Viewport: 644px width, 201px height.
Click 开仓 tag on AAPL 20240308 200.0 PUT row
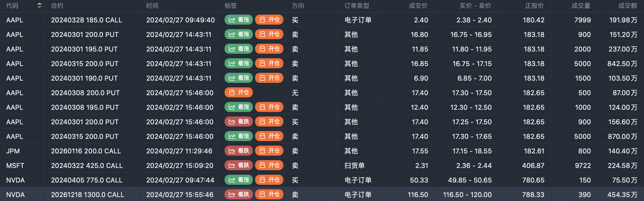point(239,93)
